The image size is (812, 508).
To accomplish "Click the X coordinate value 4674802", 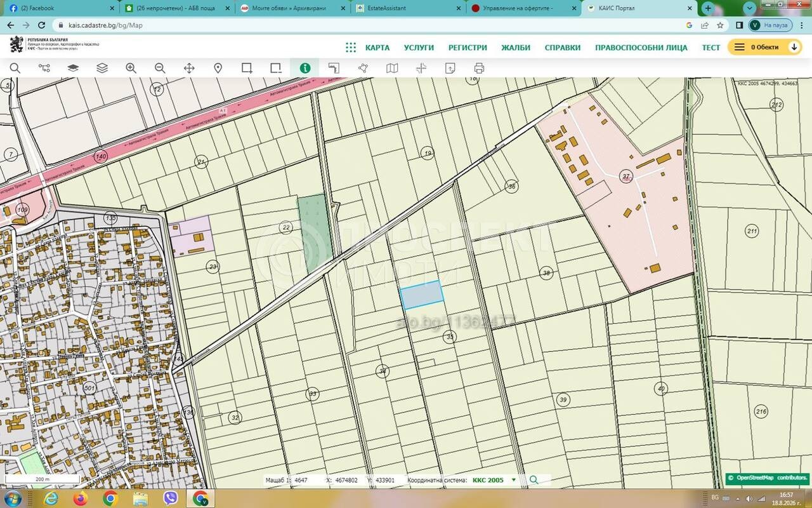I will point(346,480).
